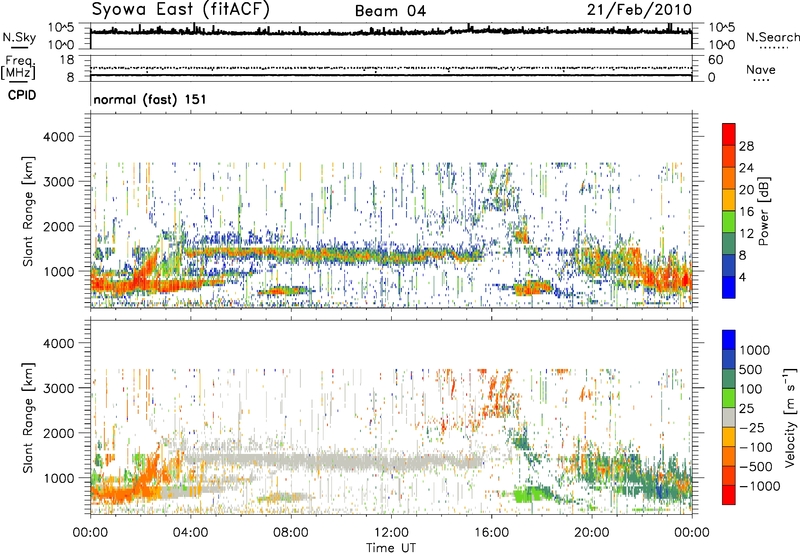This screenshot has width=800, height=554.
Task: Click the "Syowa East (fitACF)" plot title
Action: coord(181,10)
